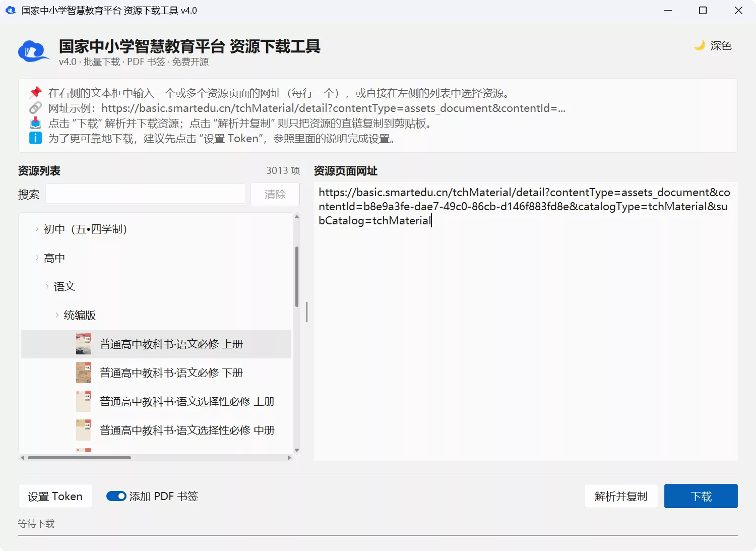Minimize the download tool window
Image resolution: width=756 pixels, height=551 pixels.
[x=668, y=10]
